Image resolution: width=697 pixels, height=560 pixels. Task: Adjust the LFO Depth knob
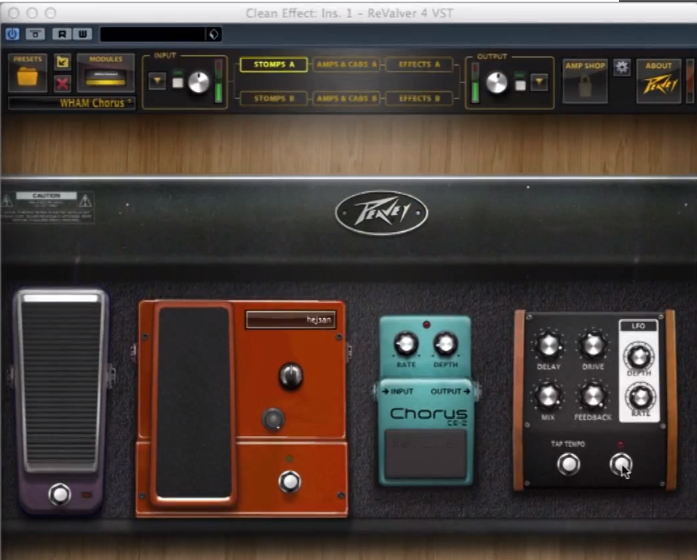639,356
